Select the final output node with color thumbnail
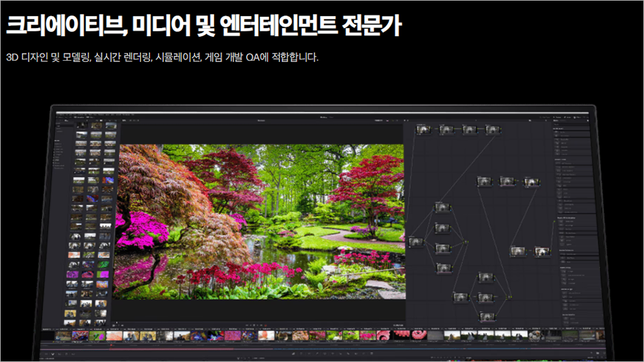Viewport: 644px width, 362px height. point(542,251)
